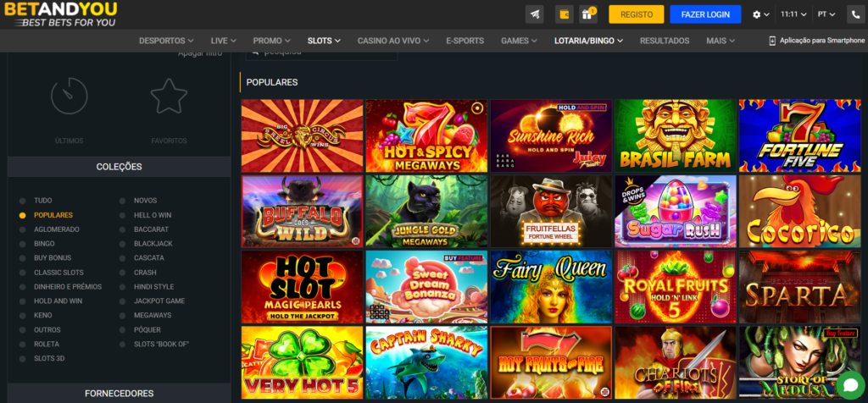Click the BetAndYou logo

61,14
